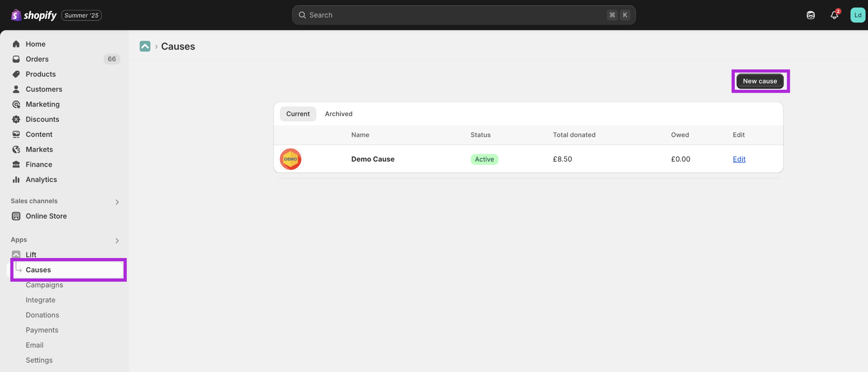Open the notifications bell icon
This screenshot has width=868, height=372.
click(x=834, y=15)
